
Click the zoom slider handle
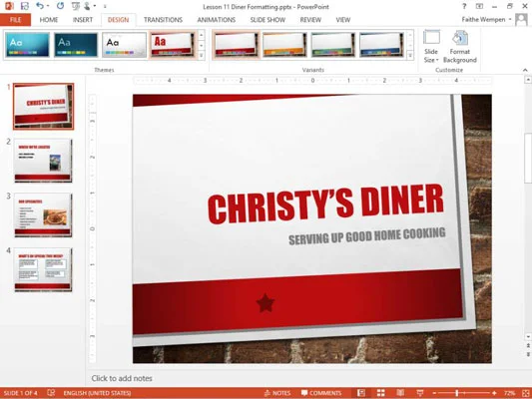click(457, 393)
